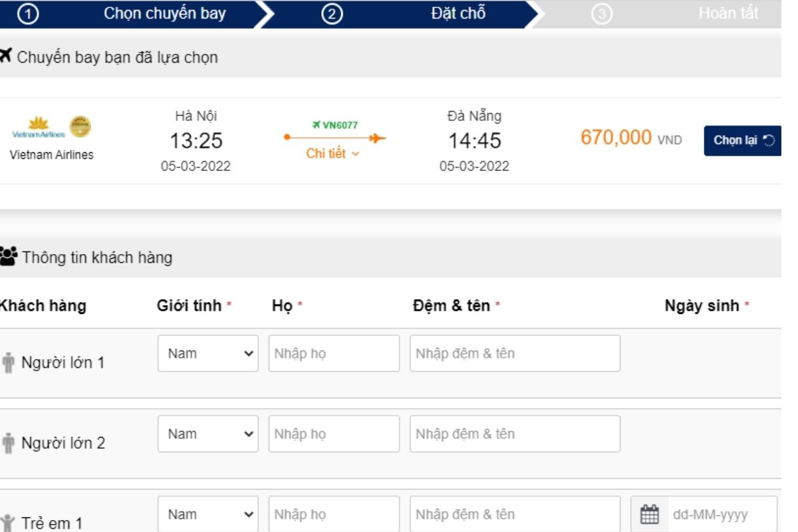Image resolution: width=798 pixels, height=532 pixels.
Task: Open gender dropdown for Người lớn 2
Action: (207, 434)
